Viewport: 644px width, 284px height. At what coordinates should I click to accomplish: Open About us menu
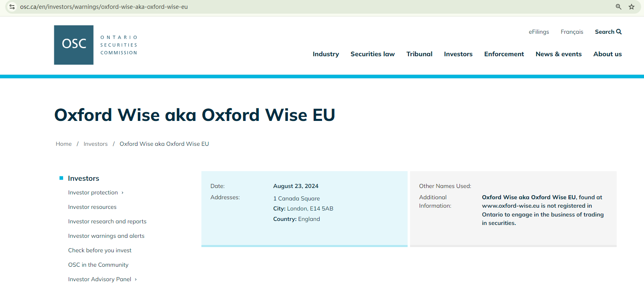pos(607,54)
